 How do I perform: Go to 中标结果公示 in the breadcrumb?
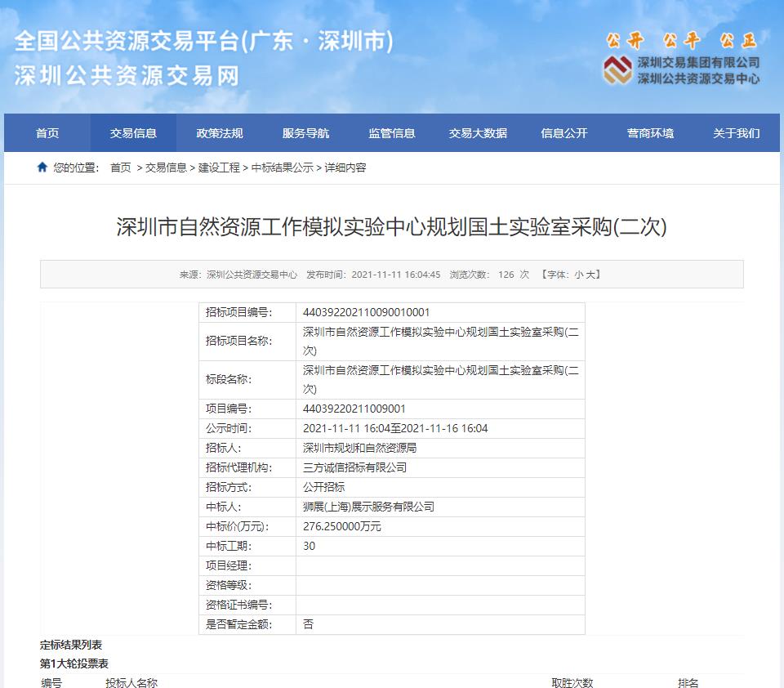pos(283,168)
